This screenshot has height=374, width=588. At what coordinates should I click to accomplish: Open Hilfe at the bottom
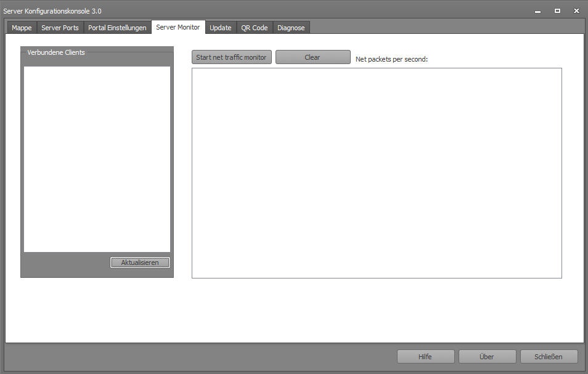426,356
